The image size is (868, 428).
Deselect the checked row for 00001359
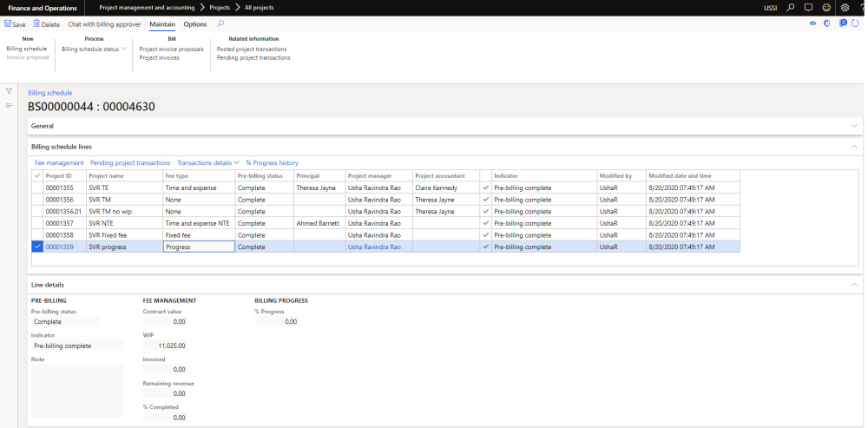36,247
